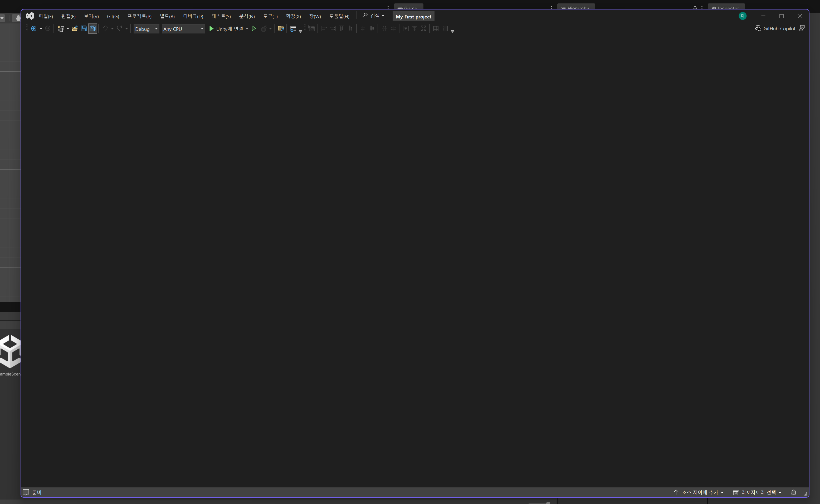Expand the 소스 제어에 추가 dropdown
This screenshot has height=504, width=820.
699,492
